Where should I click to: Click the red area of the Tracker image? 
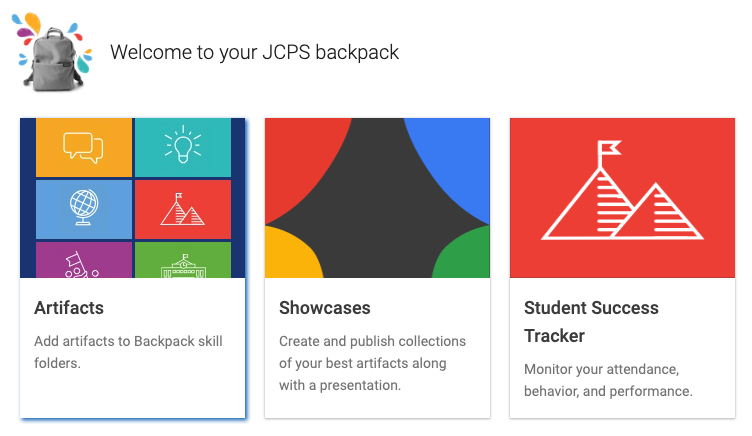tap(540, 150)
